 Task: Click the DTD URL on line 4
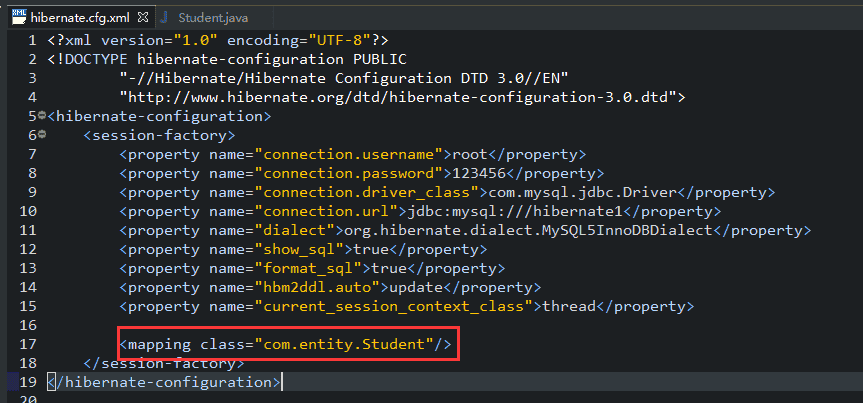[x=400, y=97]
